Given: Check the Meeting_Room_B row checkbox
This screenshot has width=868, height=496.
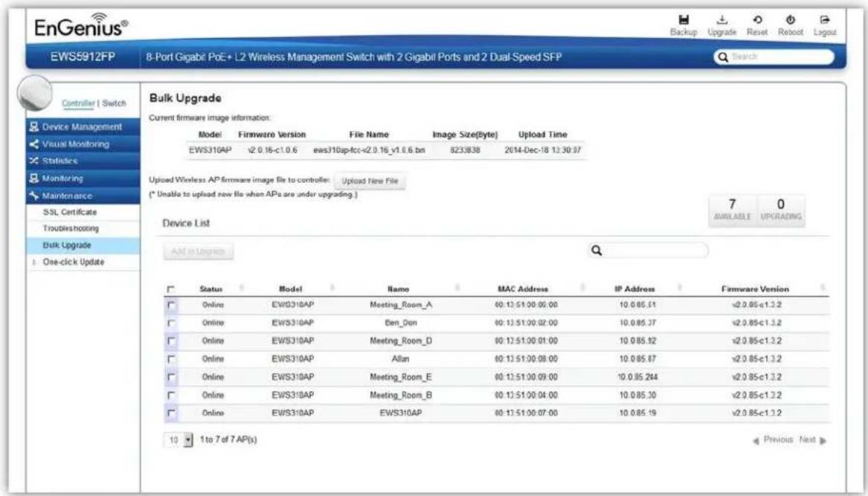Looking at the screenshot, I should tap(171, 396).
